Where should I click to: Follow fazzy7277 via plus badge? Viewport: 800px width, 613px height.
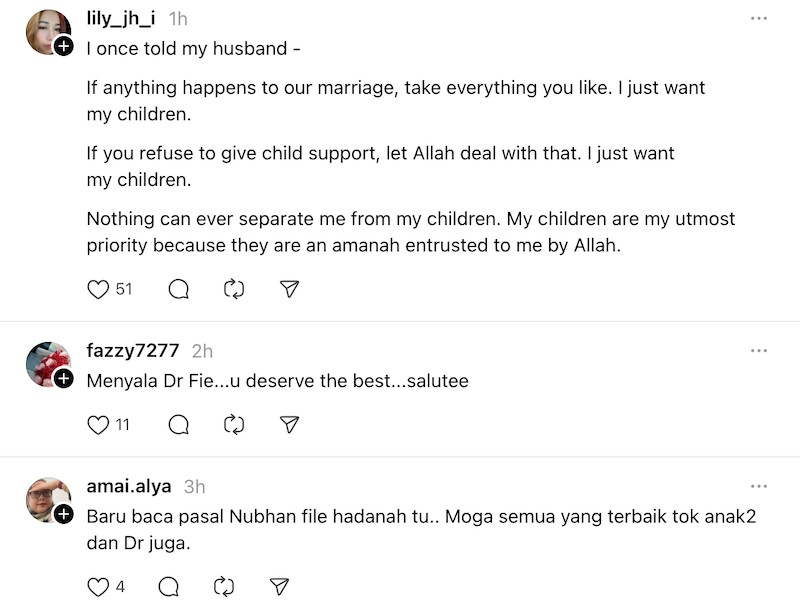click(63, 378)
